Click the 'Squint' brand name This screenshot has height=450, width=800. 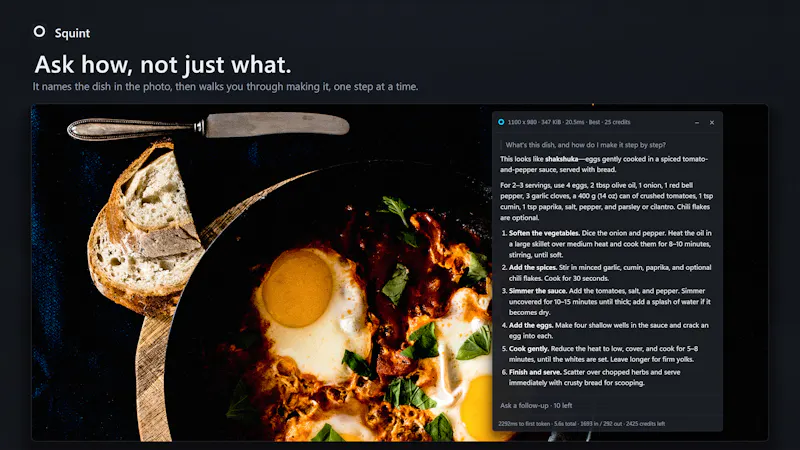coord(72,33)
